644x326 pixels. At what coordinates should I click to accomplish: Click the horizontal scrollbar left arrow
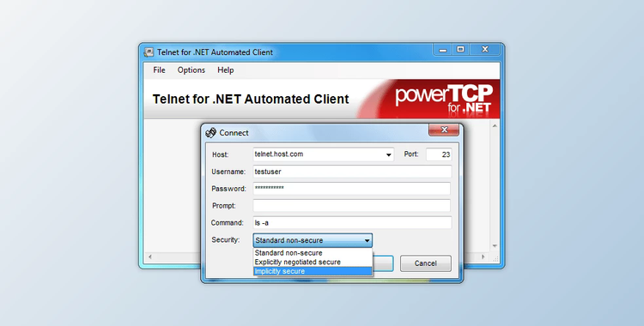pos(150,257)
